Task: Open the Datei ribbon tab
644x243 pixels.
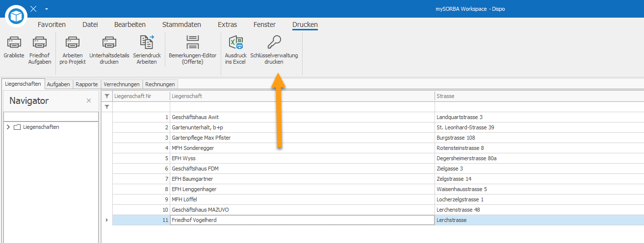Action: pos(90,24)
